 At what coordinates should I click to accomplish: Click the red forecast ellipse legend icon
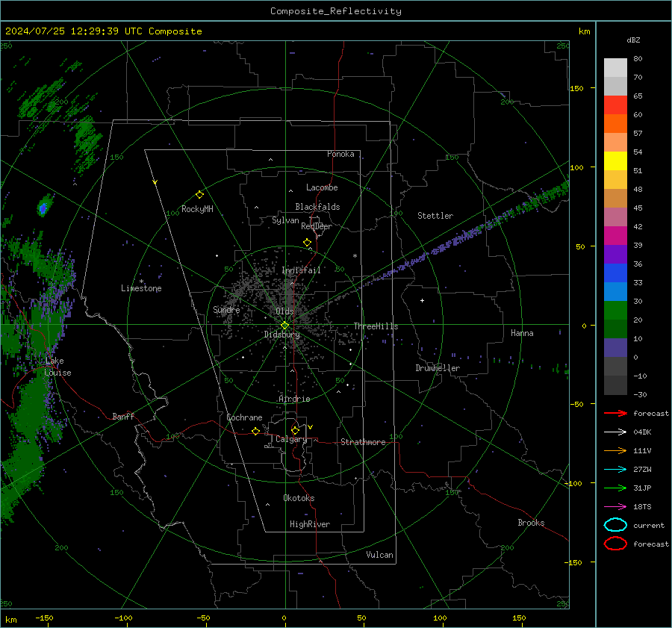point(615,544)
